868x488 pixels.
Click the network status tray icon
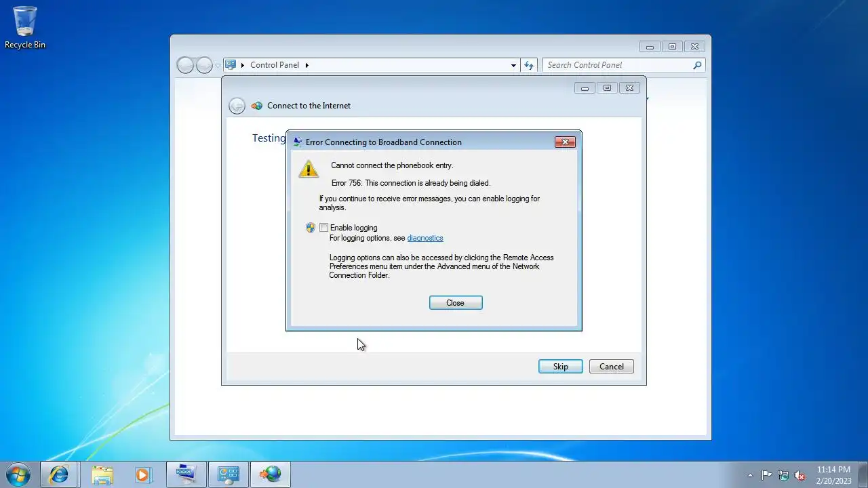(783, 475)
